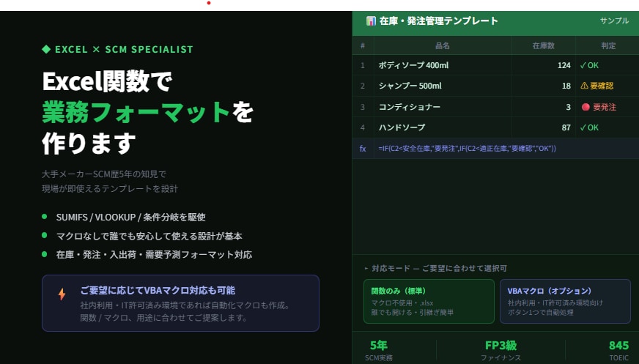The height and width of the screenshot is (364, 639).
Task: Click the warning triangle icon next to 要確認
Action: (x=584, y=86)
